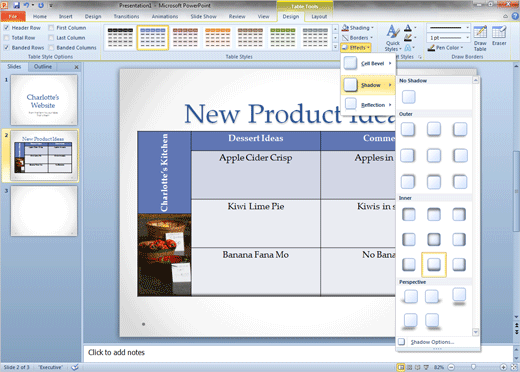Viewport: 520px width, 372px height.
Task: Click the Save icon in Quick Access Toolbar
Action: 17,5
